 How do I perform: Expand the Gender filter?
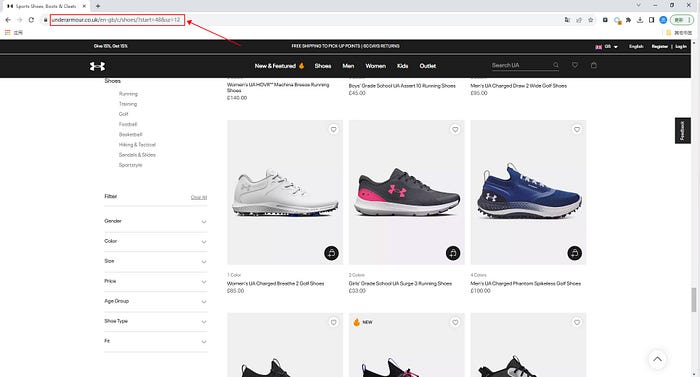pyautogui.click(x=156, y=221)
